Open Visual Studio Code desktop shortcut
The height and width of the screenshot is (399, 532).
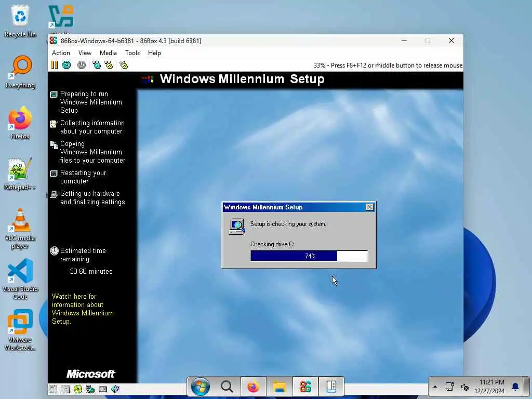[x=20, y=279]
